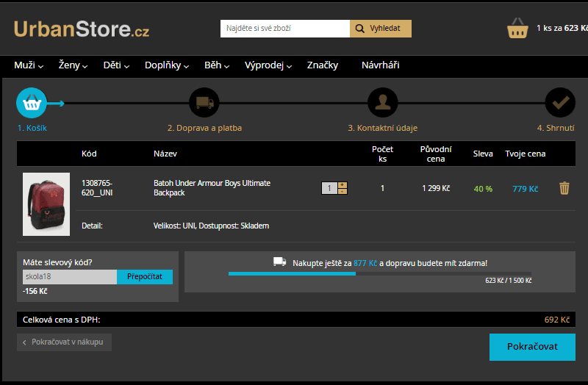Focus the 'Najděte si své zboží' search field
Image resolution: width=588 pixels, height=385 pixels.
285,29
